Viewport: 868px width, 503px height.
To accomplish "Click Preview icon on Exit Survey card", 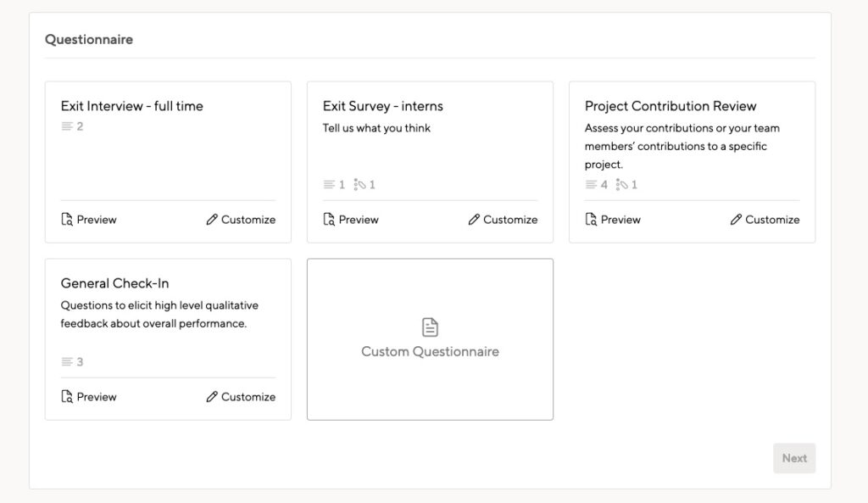I will (x=329, y=220).
